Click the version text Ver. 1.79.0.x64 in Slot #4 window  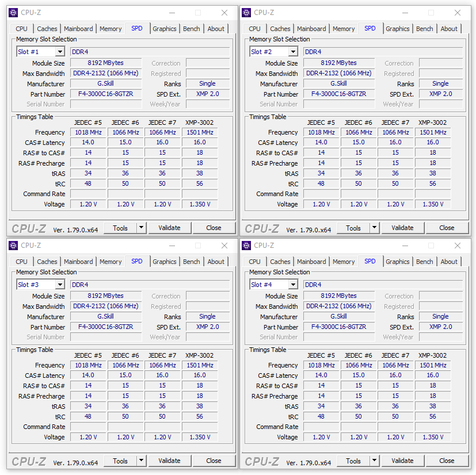click(309, 463)
